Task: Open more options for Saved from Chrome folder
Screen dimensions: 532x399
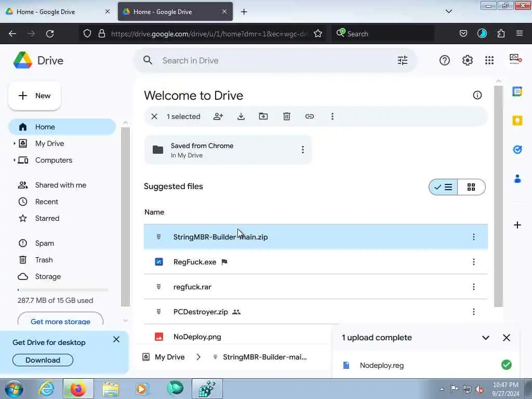Action: (303, 150)
